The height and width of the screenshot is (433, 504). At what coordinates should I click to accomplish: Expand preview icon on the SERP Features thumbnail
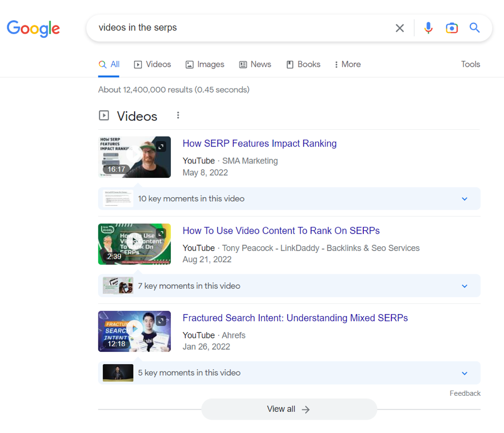(161, 146)
